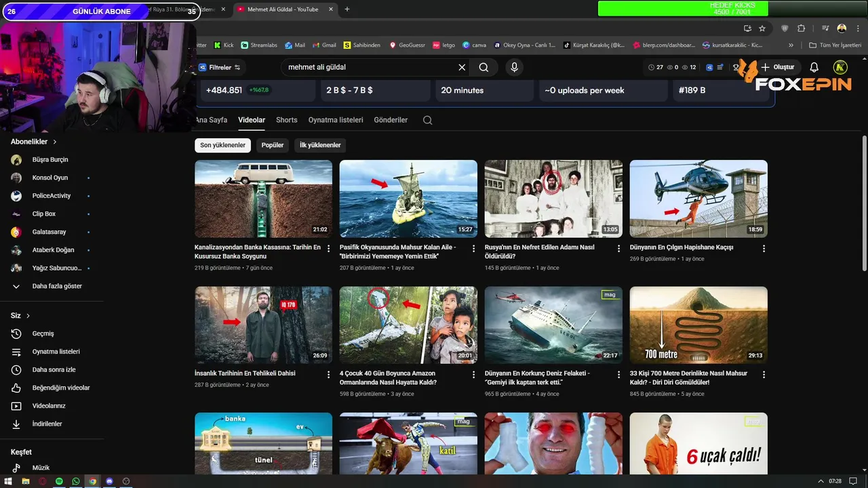This screenshot has height=488, width=868.
Task: Open the helicopter prison escape thumbnail
Action: tap(698, 199)
